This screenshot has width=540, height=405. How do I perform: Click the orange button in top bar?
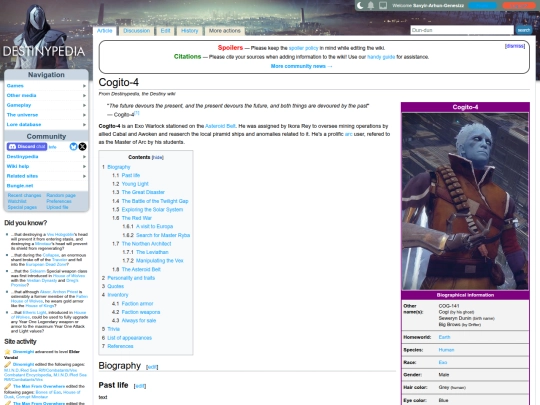(x=518, y=6)
